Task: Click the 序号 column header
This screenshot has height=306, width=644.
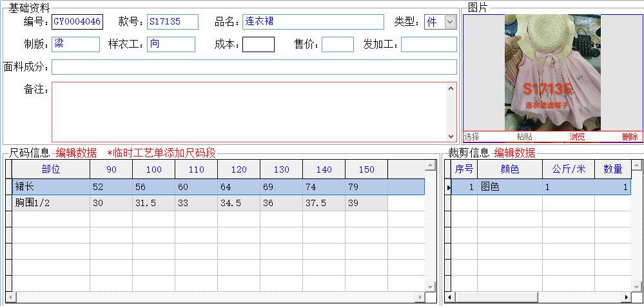Action: click(x=464, y=169)
